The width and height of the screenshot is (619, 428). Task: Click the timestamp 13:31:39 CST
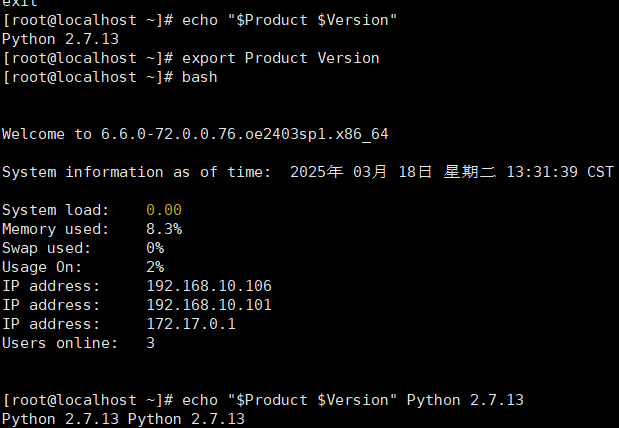[560, 172]
